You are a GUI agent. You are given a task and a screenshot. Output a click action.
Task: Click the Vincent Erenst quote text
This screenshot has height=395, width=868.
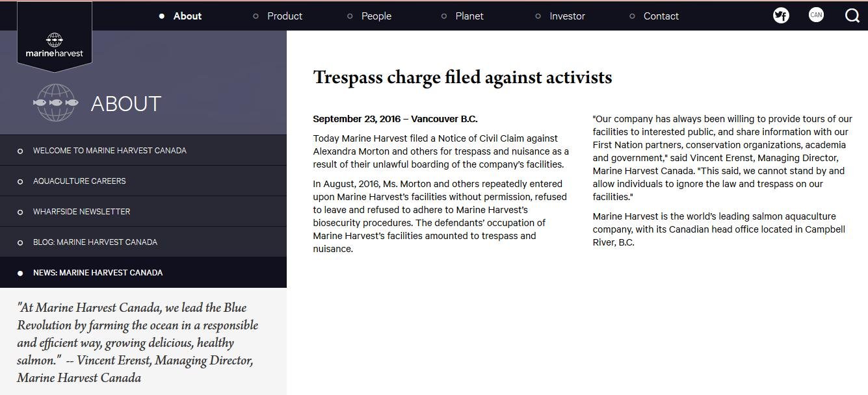tap(137, 342)
